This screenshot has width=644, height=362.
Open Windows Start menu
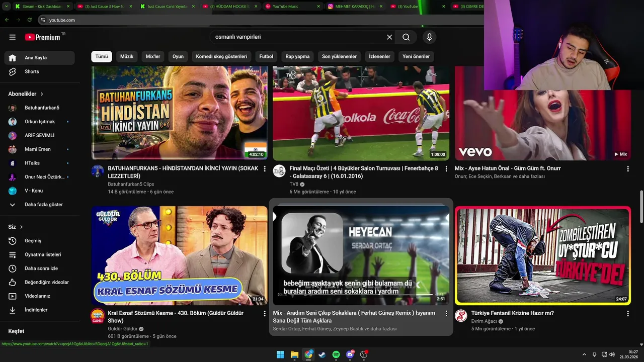(280, 354)
